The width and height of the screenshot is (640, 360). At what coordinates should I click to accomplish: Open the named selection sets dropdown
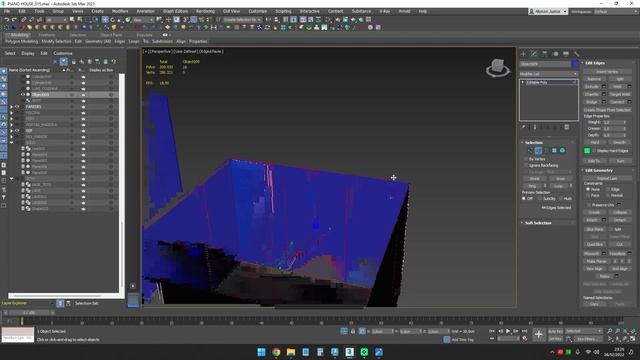tap(242, 20)
